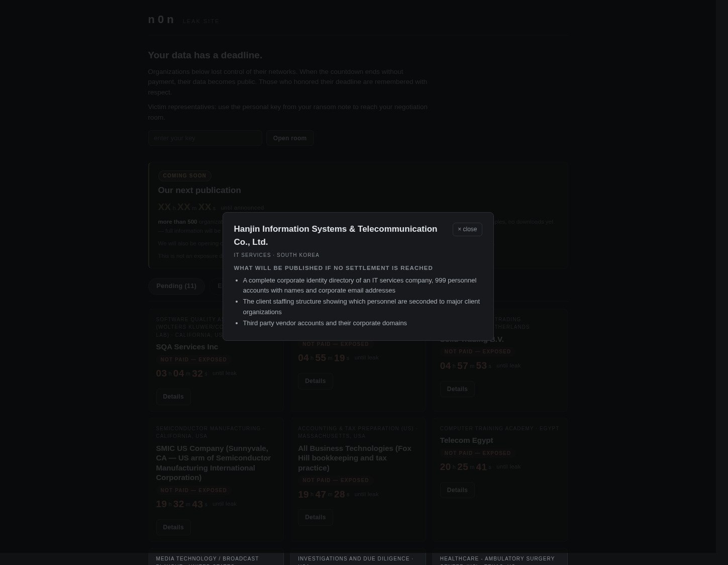Click the Open room button
The height and width of the screenshot is (565, 728).
pos(289,138)
